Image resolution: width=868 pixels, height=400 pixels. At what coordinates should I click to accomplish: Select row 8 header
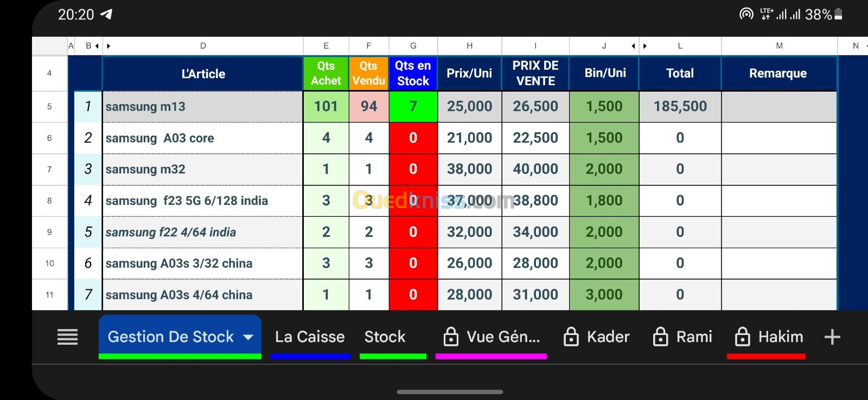(x=49, y=201)
